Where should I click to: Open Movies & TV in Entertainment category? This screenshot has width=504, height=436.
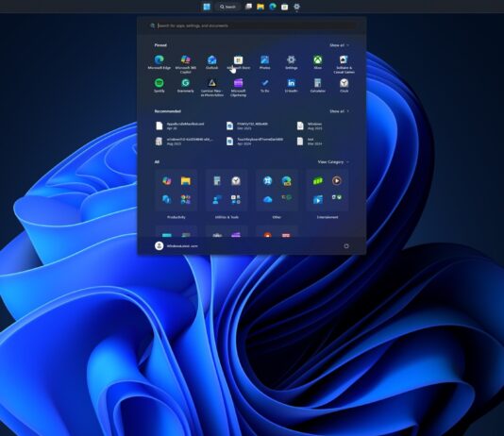pyautogui.click(x=317, y=199)
